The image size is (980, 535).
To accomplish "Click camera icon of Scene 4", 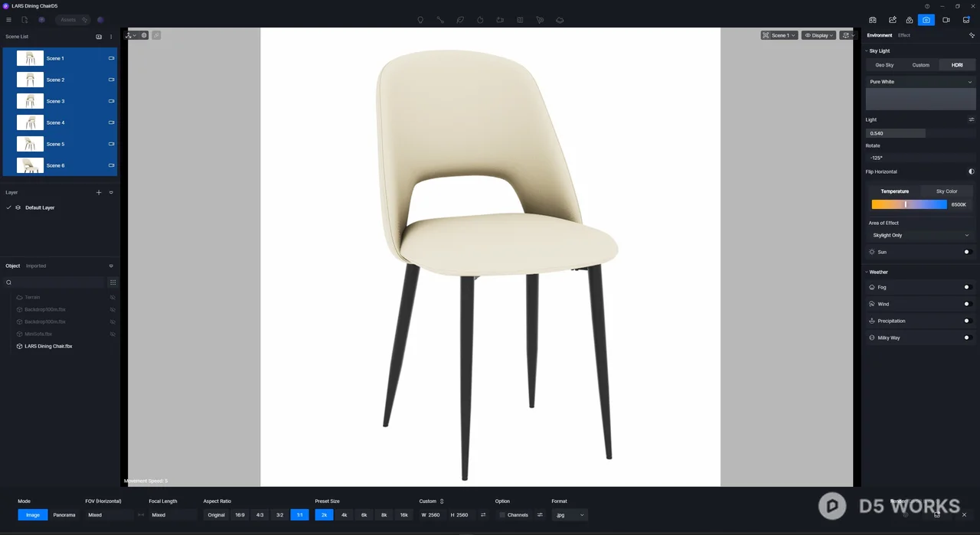I will tap(111, 122).
